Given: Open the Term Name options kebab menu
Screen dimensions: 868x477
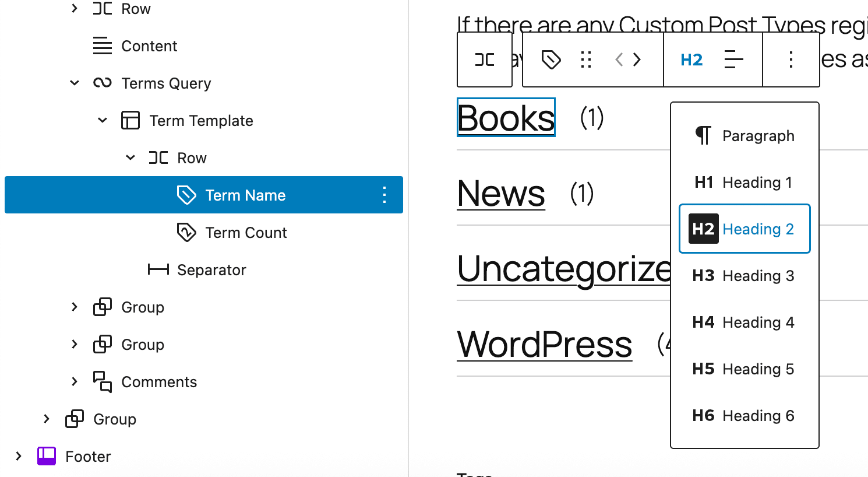Looking at the screenshot, I should pos(384,195).
